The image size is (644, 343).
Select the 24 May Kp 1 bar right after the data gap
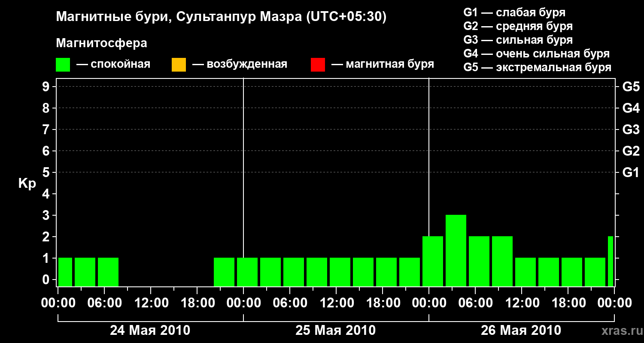(x=224, y=272)
